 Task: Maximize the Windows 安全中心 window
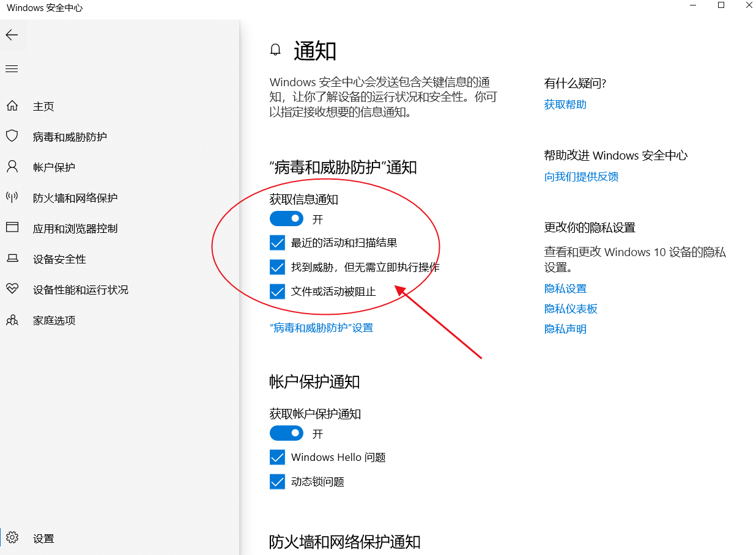tap(721, 6)
